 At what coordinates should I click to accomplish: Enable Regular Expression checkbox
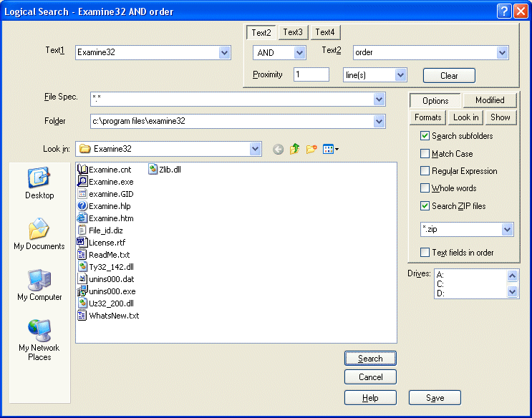coord(425,170)
